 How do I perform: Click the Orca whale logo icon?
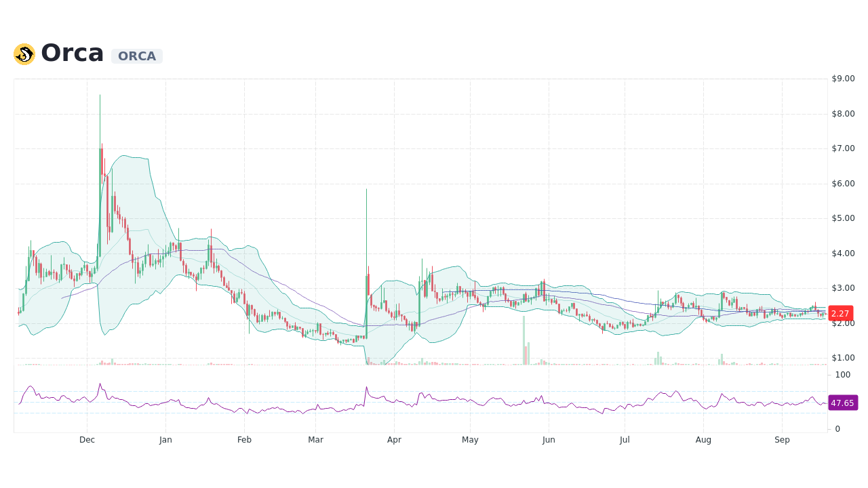(24, 53)
